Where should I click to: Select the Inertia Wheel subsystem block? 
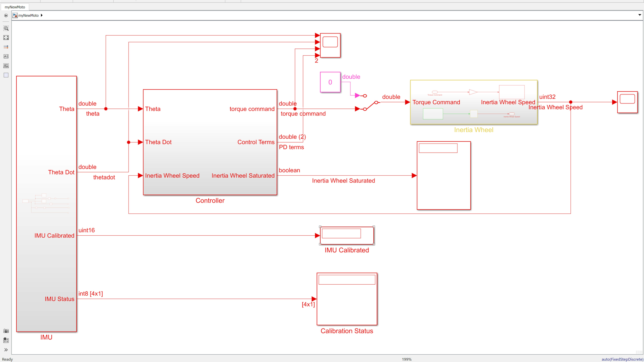click(474, 102)
